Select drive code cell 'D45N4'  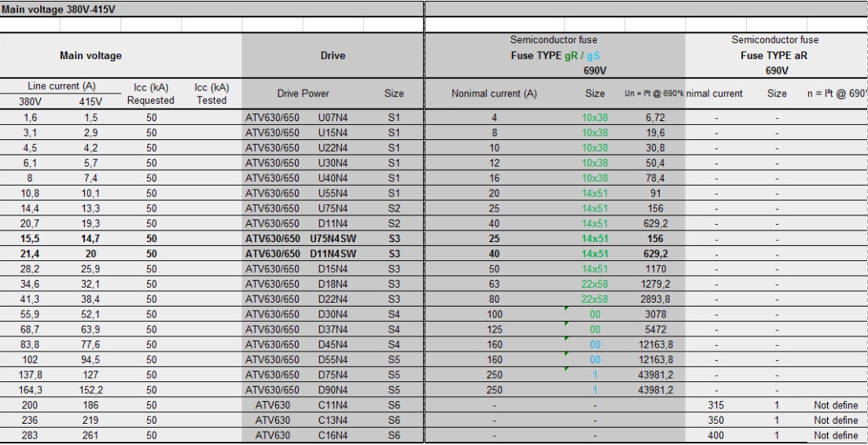333,345
